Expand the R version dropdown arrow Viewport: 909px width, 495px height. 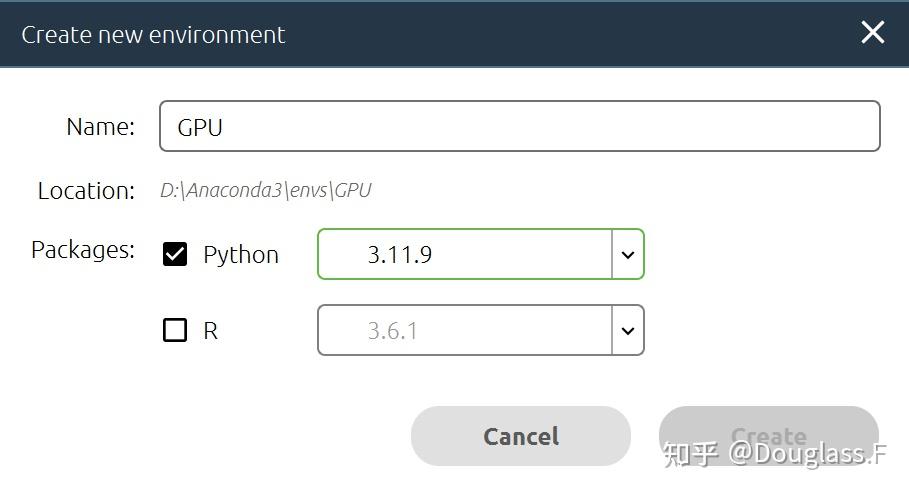pyautogui.click(x=628, y=330)
